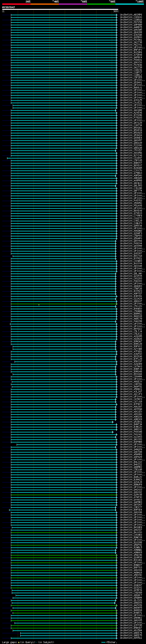Open hit UniRef100_C1EGX0

tap(131, 17)
